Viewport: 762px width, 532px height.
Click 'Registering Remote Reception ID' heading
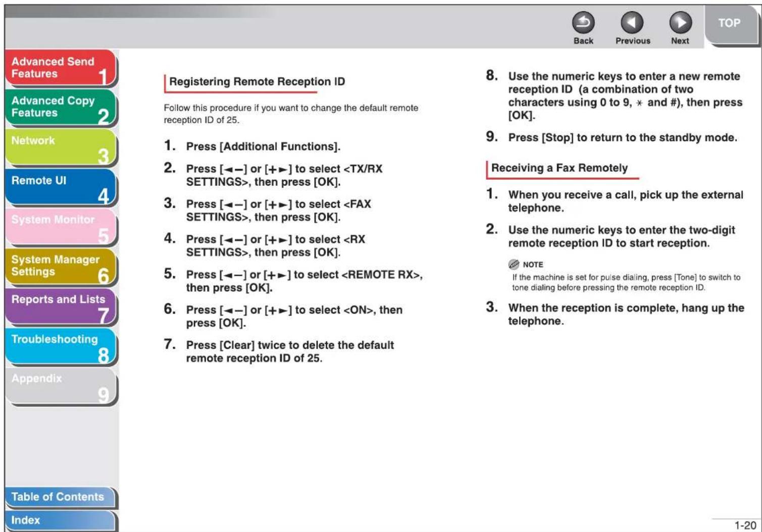(x=257, y=82)
